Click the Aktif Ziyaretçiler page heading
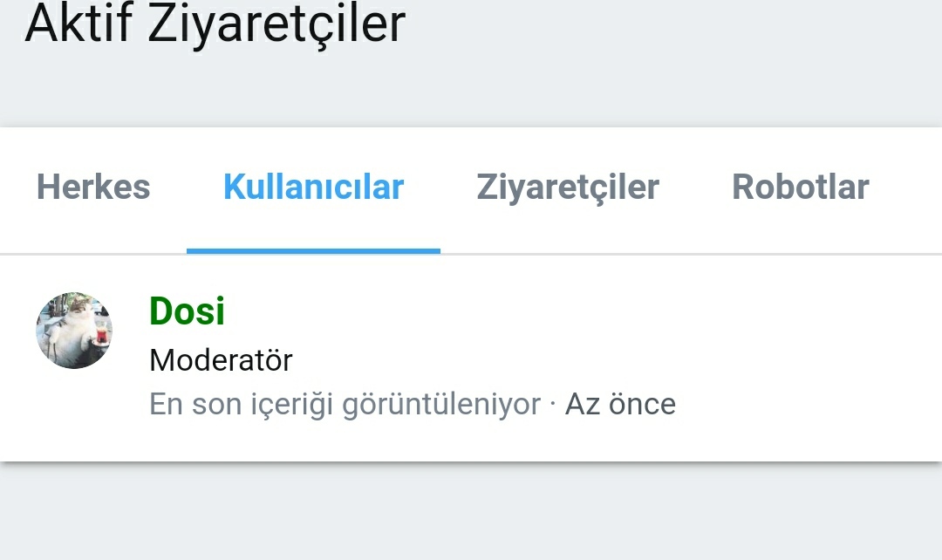The width and height of the screenshot is (942, 560). point(215,24)
